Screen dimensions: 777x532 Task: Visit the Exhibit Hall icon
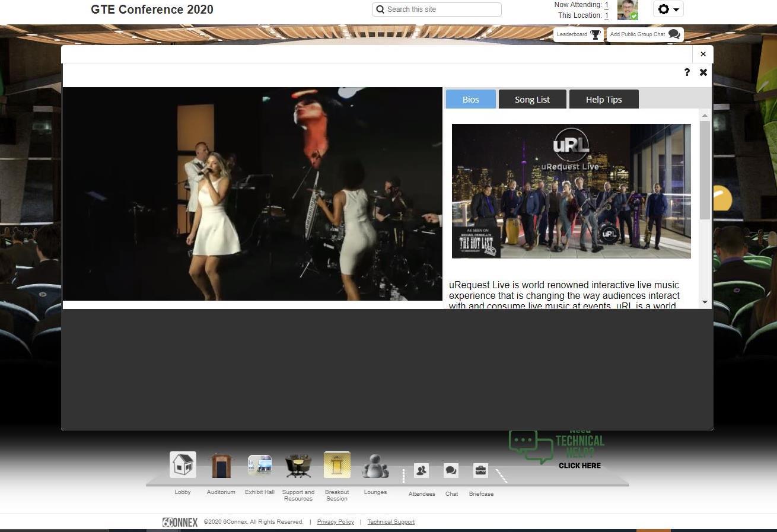click(x=260, y=465)
